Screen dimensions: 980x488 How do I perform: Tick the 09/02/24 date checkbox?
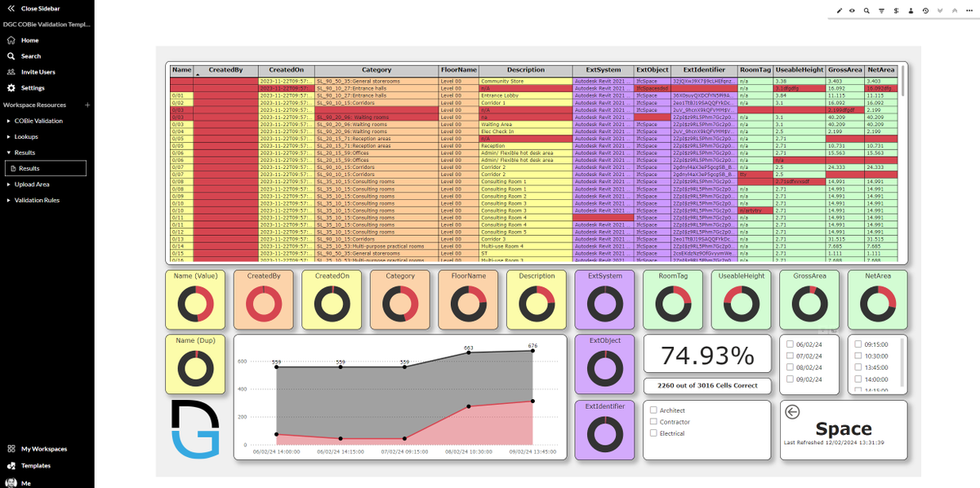789,379
